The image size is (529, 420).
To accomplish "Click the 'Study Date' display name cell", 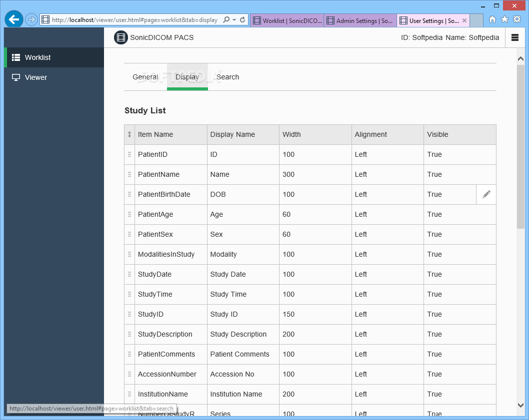I will [243, 274].
